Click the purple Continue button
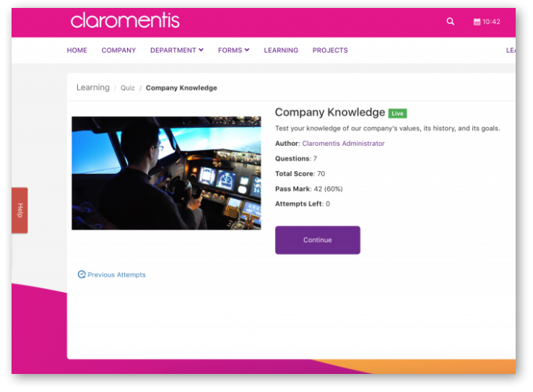533x392 pixels. 318,240
